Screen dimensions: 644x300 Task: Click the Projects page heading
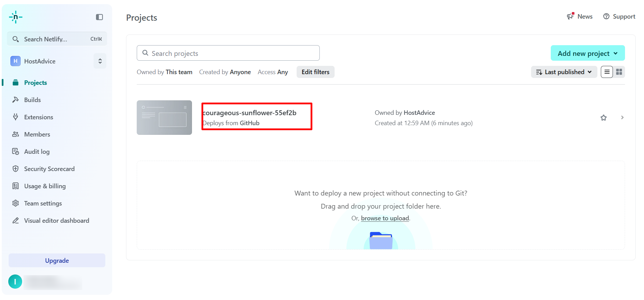tap(142, 18)
